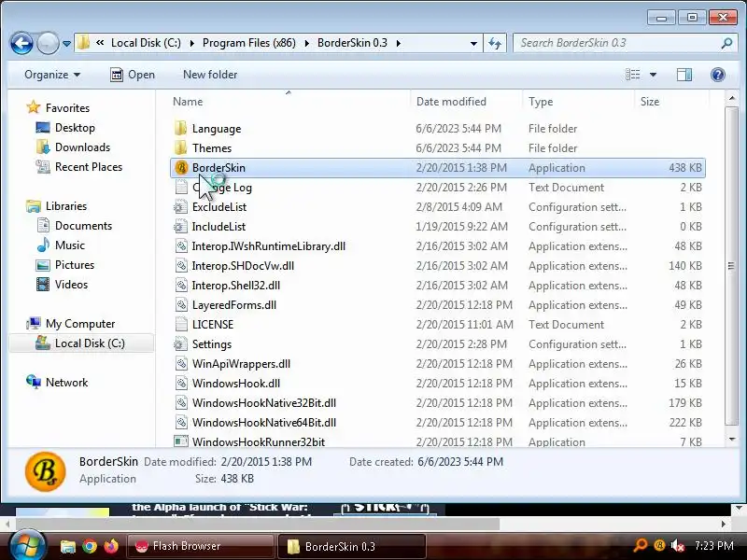747x560 pixels.
Task: Click BorderSkin 0.3 breadcrumb segment
Action: pos(352,43)
